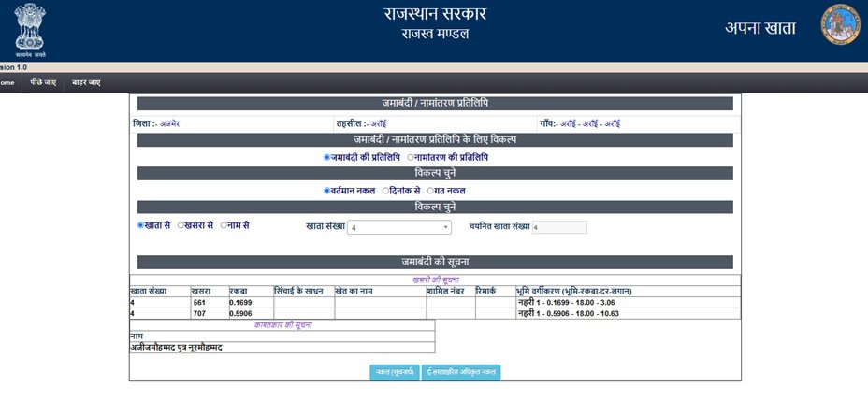Choose गत नकल radio button
868x401 pixels.
(430, 191)
